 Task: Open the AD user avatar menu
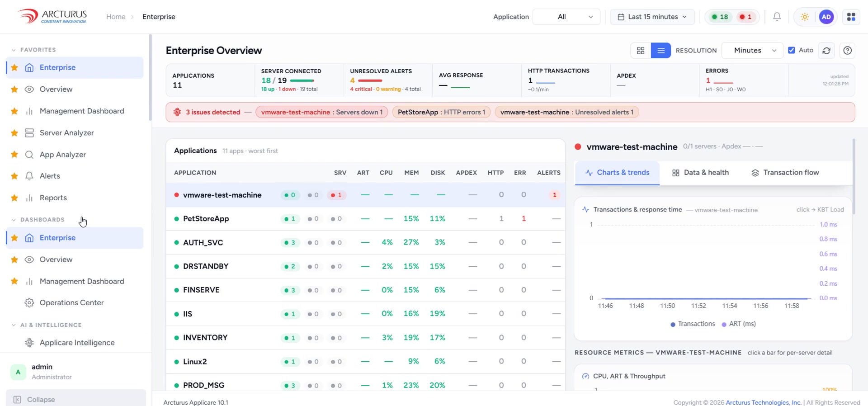pos(826,17)
